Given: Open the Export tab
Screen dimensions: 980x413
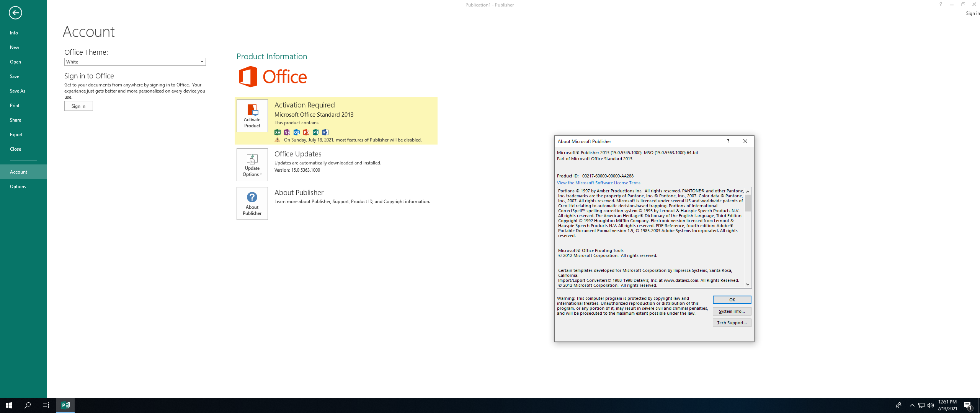Looking at the screenshot, I should click(x=23, y=135).
